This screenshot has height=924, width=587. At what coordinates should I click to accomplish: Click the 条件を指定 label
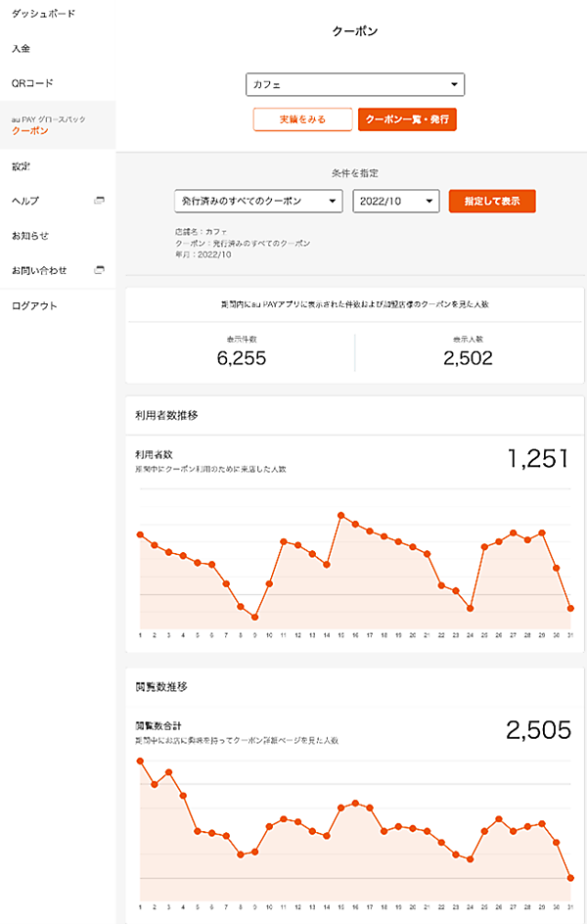[355, 173]
